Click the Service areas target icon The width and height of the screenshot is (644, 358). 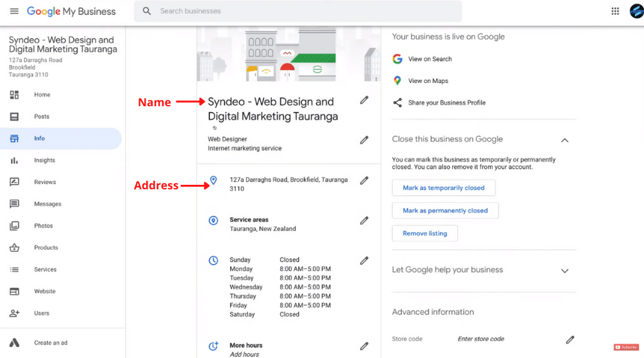point(213,220)
